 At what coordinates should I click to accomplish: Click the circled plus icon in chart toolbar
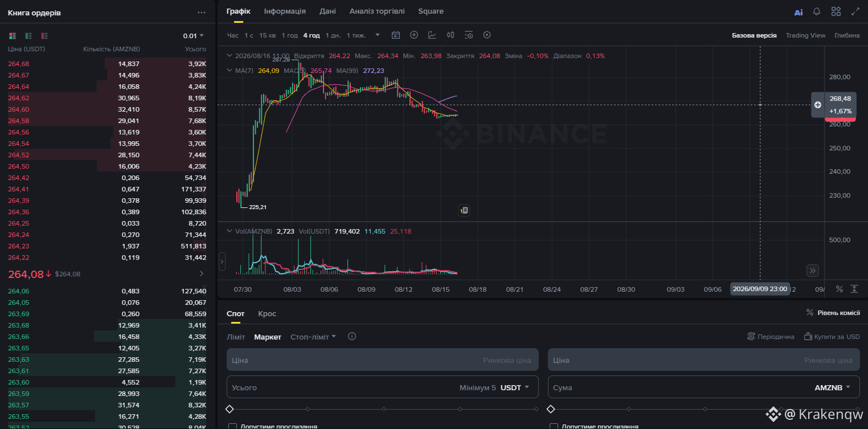pyautogui.click(x=414, y=35)
